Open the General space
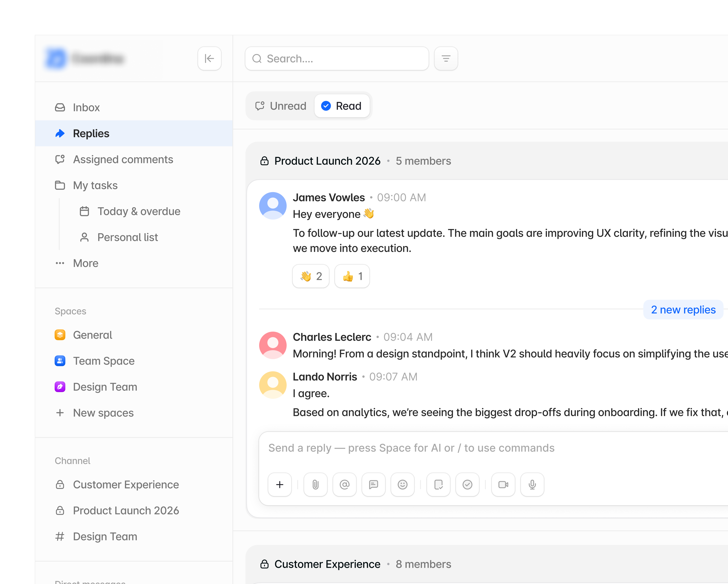This screenshot has height=584, width=728. click(134, 335)
